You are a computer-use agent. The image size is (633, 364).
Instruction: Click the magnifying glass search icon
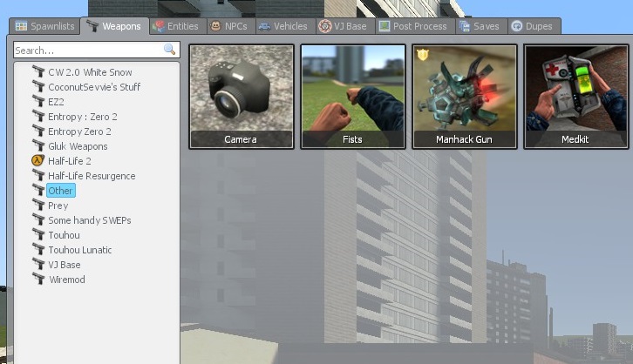(169, 49)
